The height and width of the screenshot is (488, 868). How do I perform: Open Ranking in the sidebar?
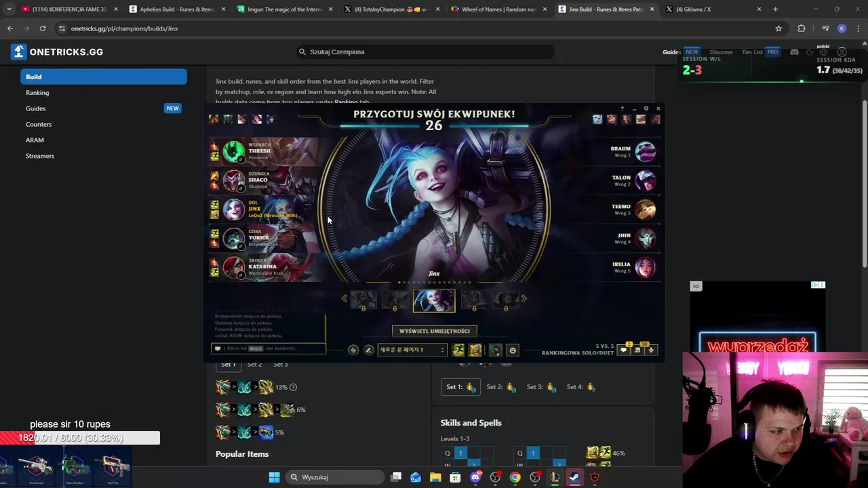coord(37,93)
